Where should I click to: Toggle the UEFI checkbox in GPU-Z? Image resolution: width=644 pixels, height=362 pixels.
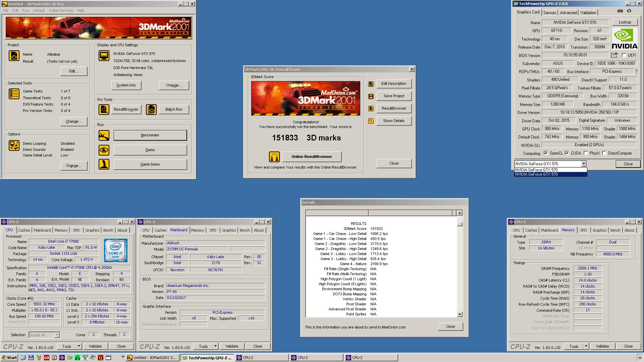pos(624,55)
